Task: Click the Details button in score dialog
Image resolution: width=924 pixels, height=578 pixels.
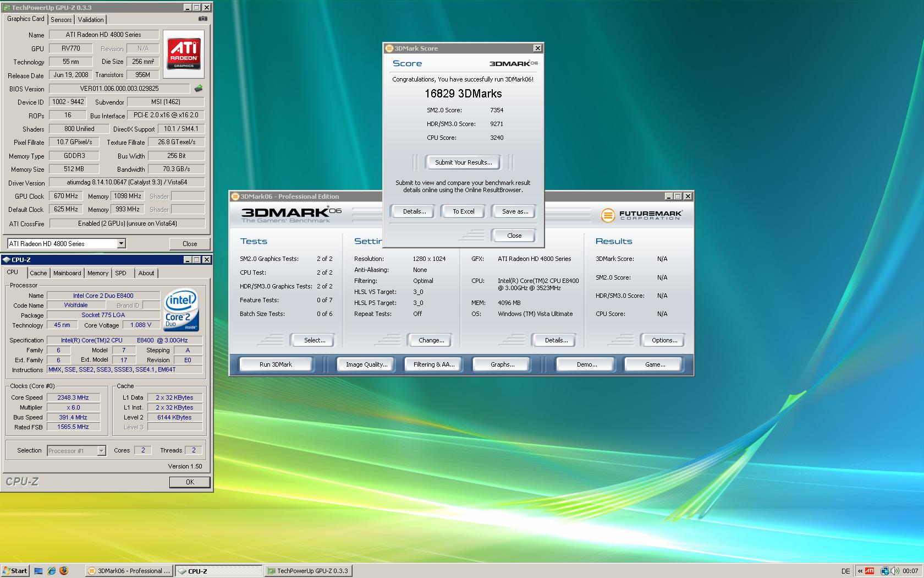Action: (x=414, y=211)
